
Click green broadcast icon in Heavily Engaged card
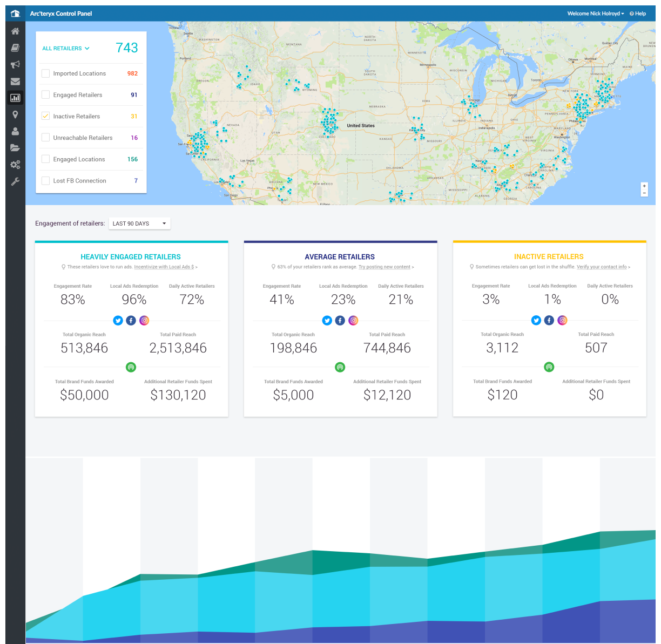click(x=131, y=367)
